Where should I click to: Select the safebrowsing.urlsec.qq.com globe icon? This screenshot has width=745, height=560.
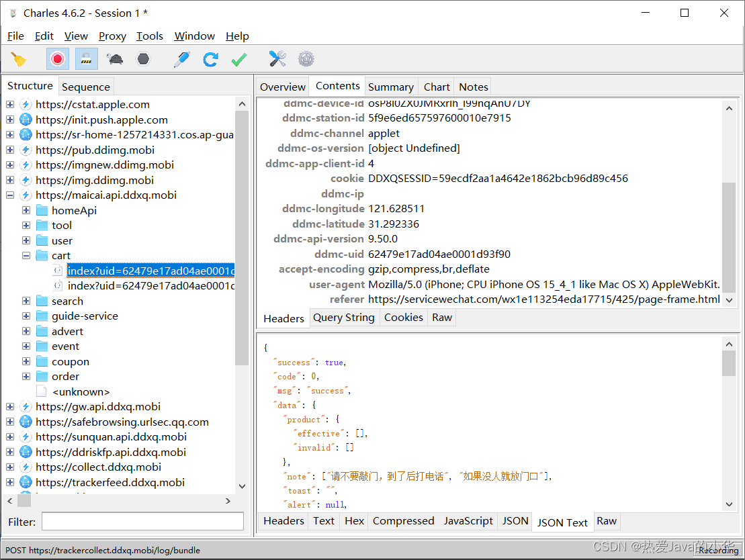coord(26,422)
